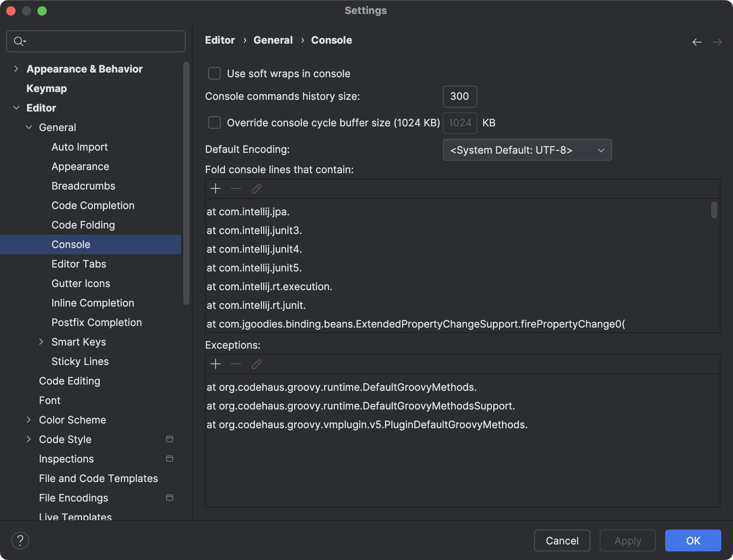Viewport: 733px width, 560px height.
Task: Select the Code Folding settings entry
Action: [83, 225]
